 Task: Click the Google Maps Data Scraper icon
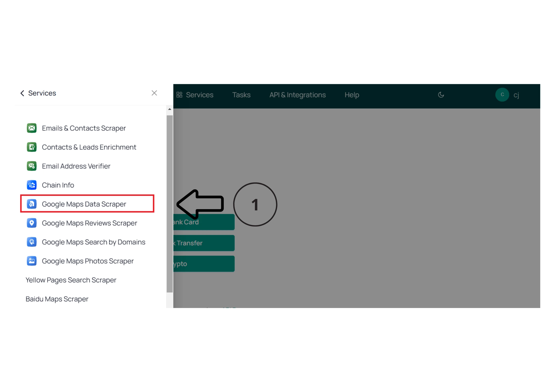(32, 204)
